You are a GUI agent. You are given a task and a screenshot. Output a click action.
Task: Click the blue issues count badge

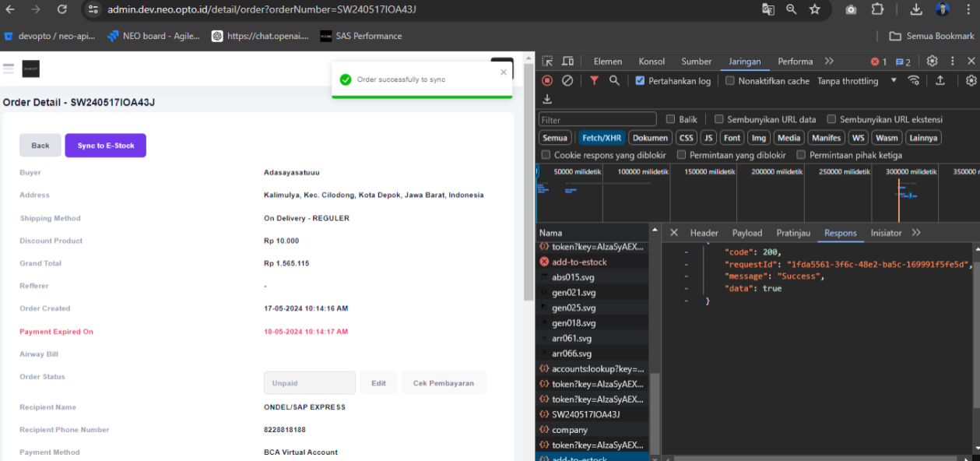tap(903, 62)
